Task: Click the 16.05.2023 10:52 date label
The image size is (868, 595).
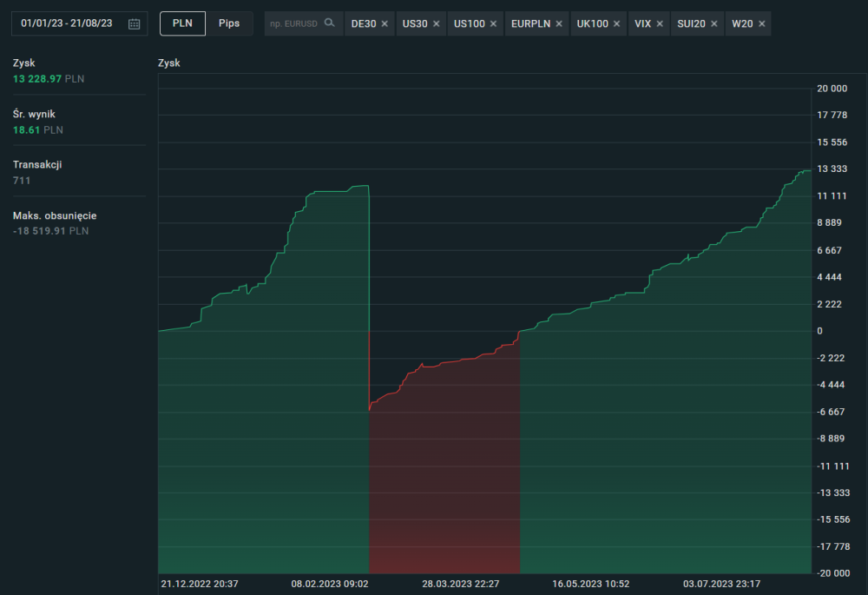Action: 590,584
